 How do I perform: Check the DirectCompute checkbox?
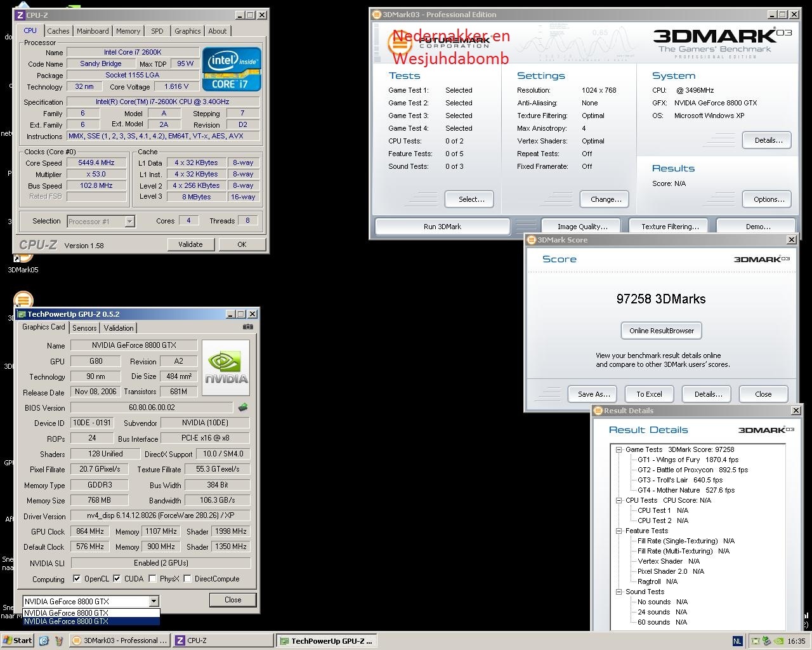187,579
